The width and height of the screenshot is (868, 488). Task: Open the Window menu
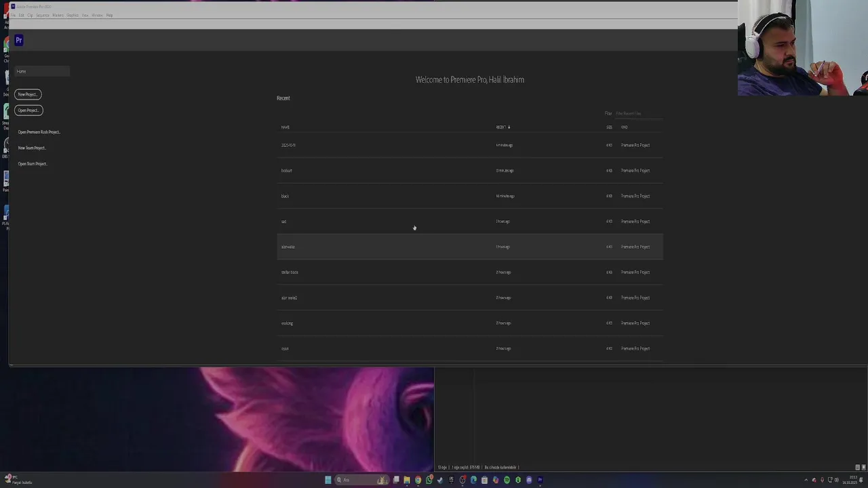pos(98,15)
